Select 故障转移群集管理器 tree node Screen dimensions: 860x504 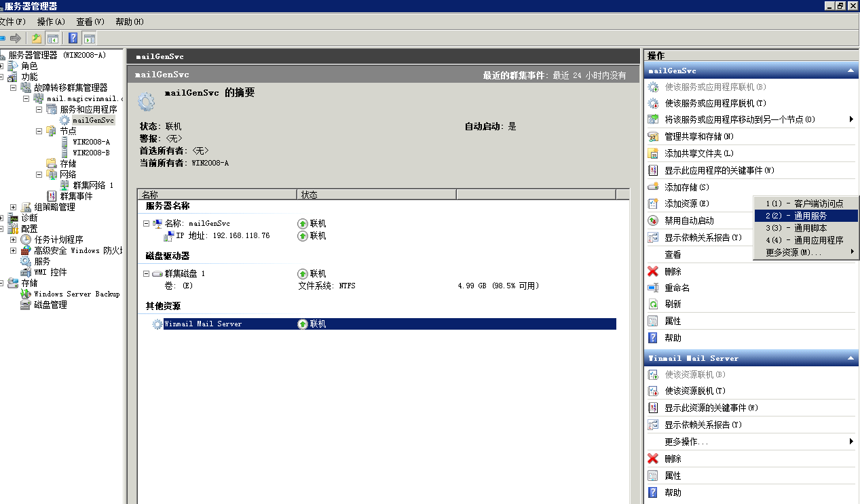tap(71, 88)
